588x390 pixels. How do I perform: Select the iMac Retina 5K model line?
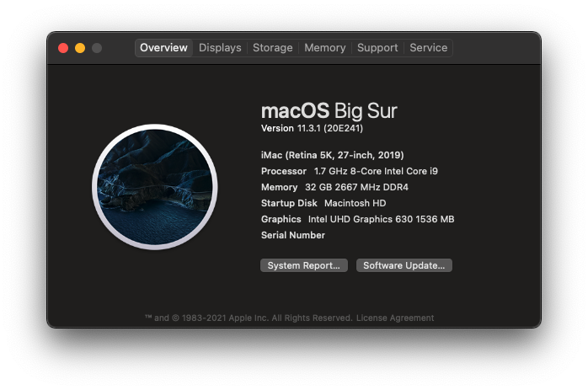coord(332,155)
